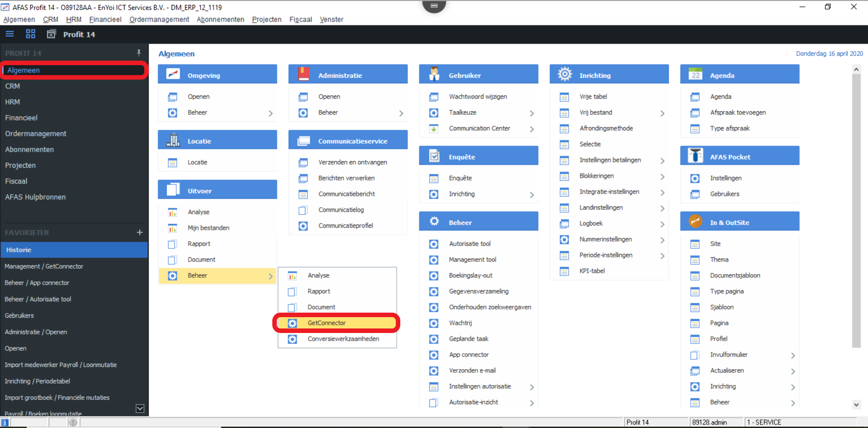Open the hamburger menu icon in toolbar
The image size is (868, 428).
point(9,34)
